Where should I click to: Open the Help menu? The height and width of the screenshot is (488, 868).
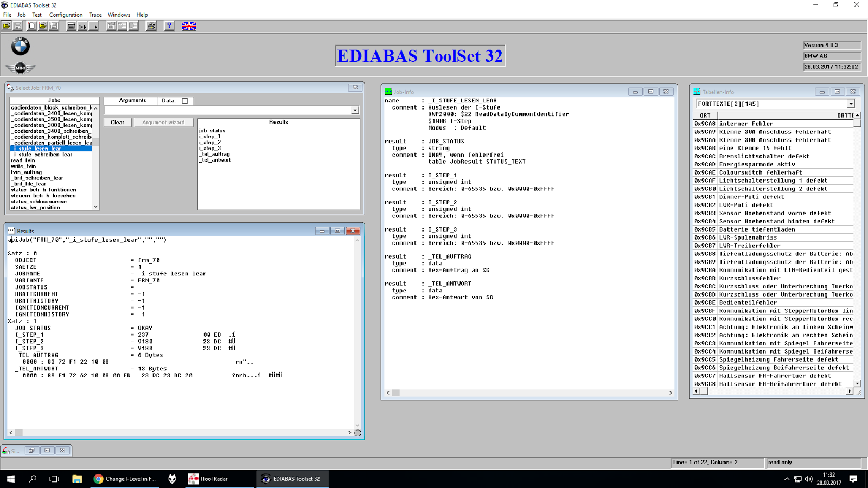coord(142,15)
